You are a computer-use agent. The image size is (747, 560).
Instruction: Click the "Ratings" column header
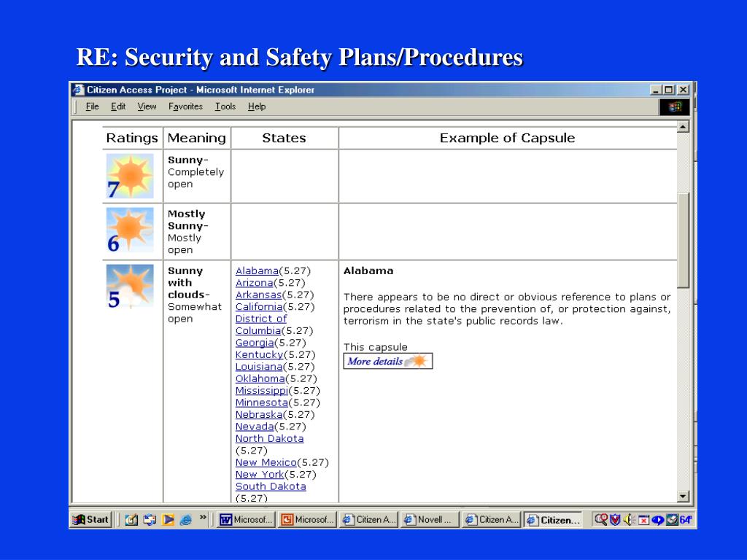click(132, 138)
